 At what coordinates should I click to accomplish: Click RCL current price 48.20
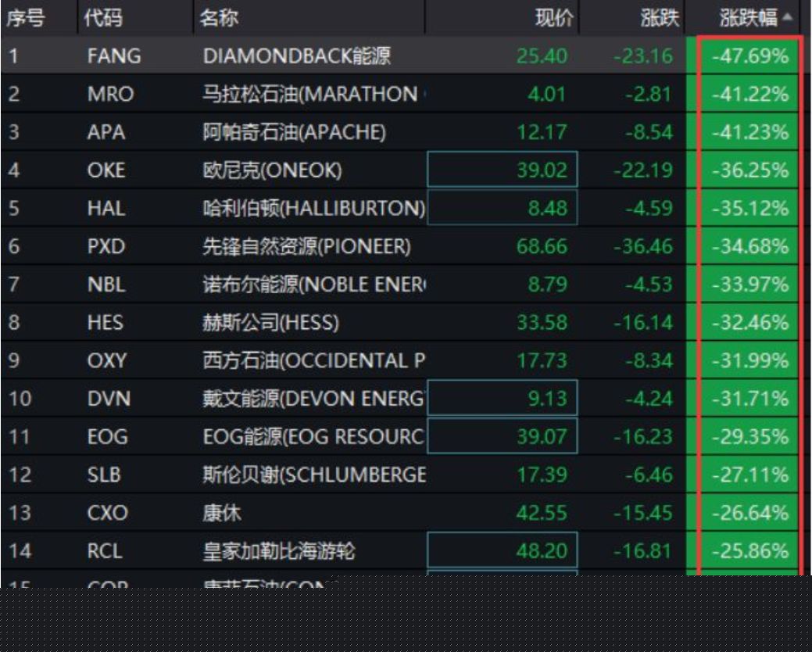542,551
